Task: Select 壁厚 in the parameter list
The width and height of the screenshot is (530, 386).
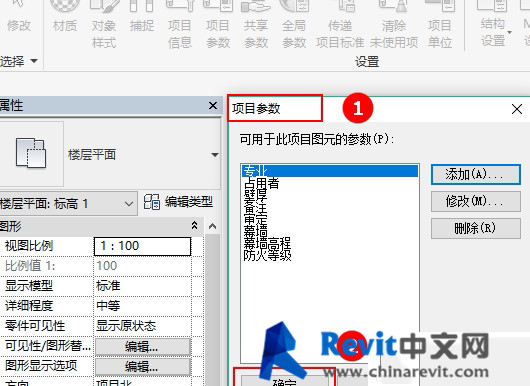Action: [x=256, y=195]
